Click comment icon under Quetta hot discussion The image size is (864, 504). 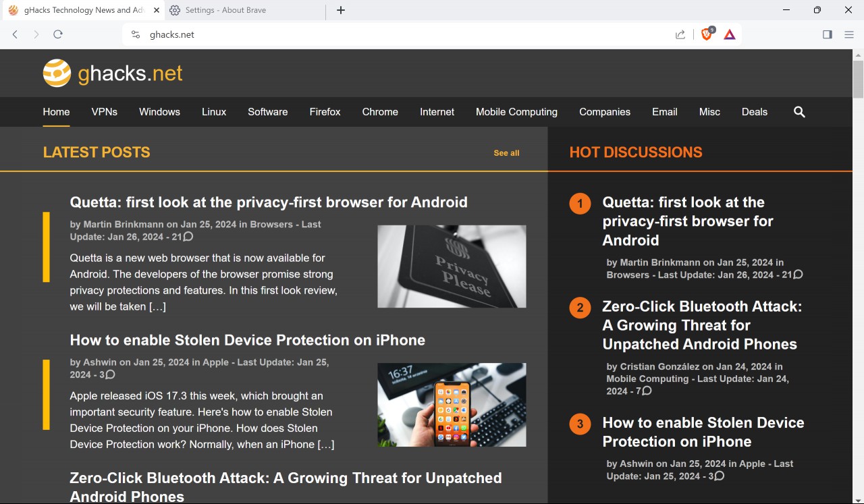[x=798, y=275]
